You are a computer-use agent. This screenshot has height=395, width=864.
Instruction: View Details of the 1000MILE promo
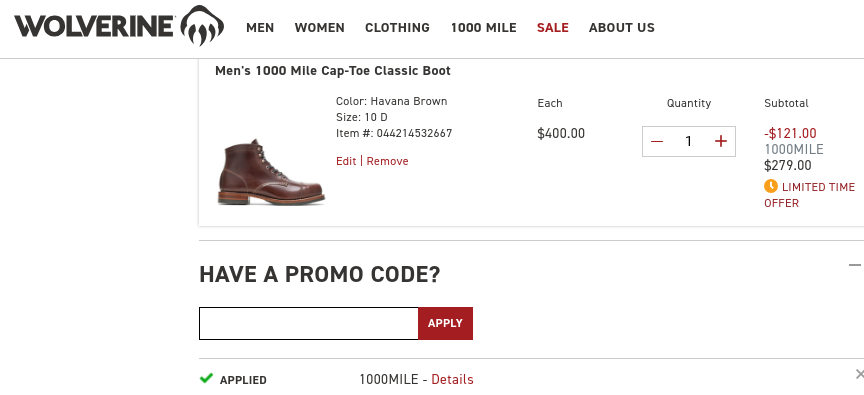click(452, 380)
